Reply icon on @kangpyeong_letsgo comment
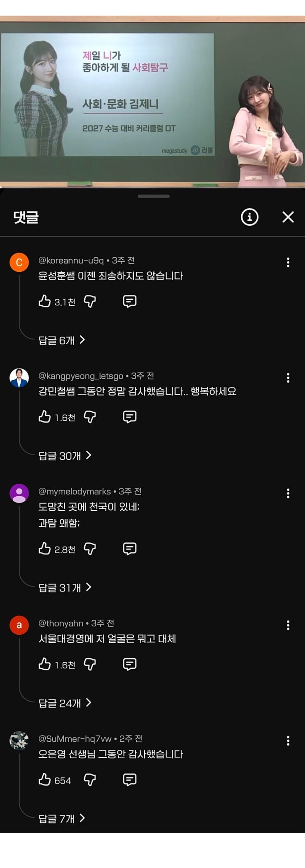The image size is (305, 868). (x=129, y=417)
